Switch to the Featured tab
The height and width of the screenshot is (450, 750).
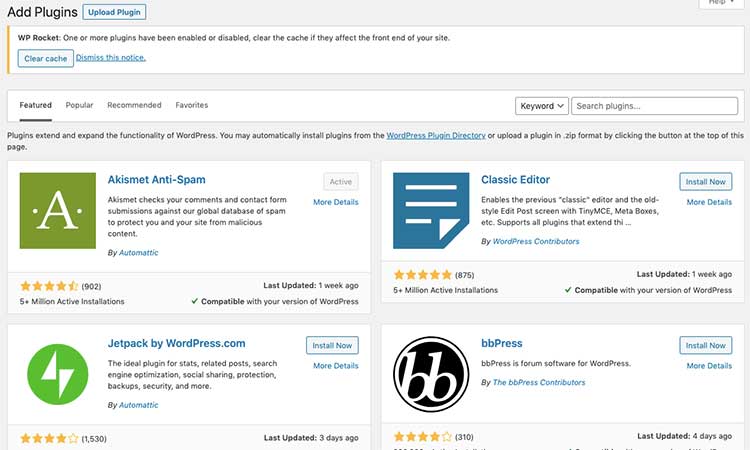coord(35,105)
